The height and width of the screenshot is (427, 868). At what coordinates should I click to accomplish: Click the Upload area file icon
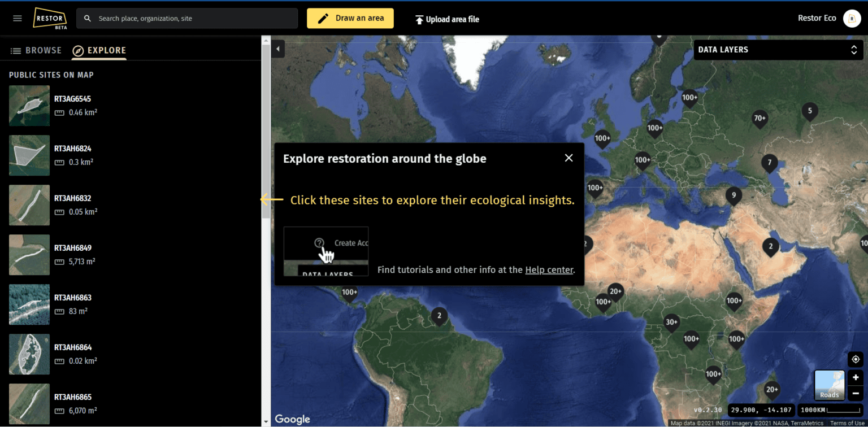pyautogui.click(x=420, y=18)
